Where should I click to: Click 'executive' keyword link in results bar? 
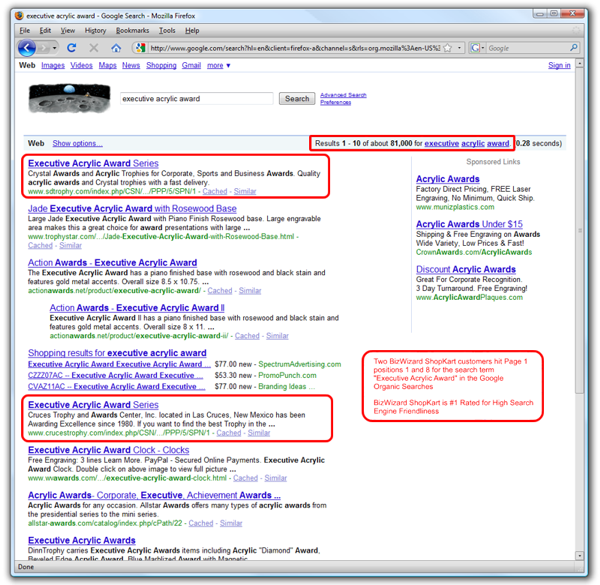442,143
